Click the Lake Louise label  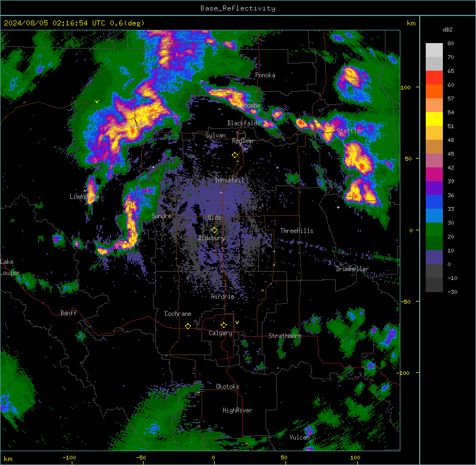click(x=9, y=267)
